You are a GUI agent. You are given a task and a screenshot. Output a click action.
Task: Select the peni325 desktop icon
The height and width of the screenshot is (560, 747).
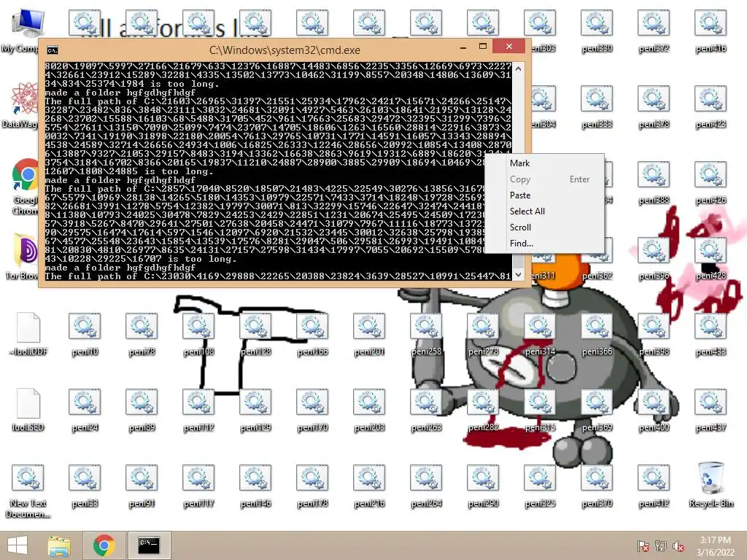pyautogui.click(x=540, y=486)
